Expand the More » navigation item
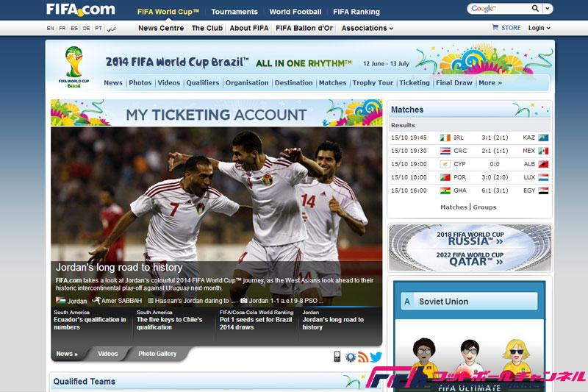 490,83
